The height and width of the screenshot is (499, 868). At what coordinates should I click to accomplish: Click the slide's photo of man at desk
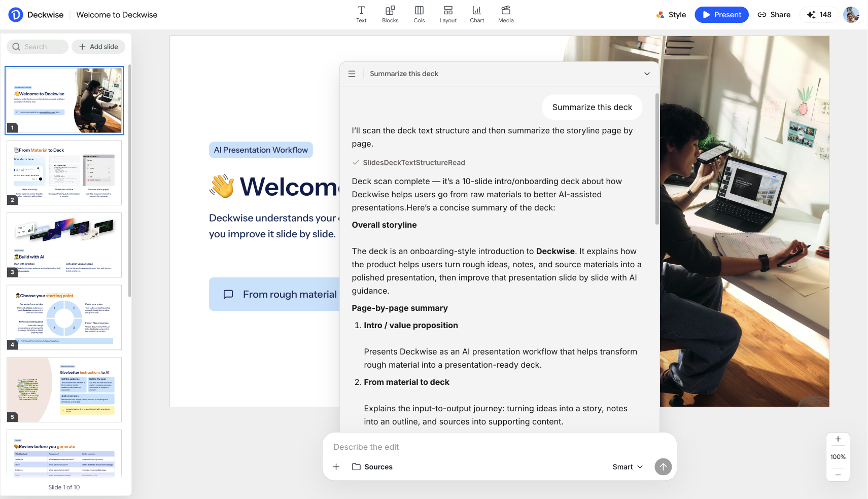[x=745, y=221]
